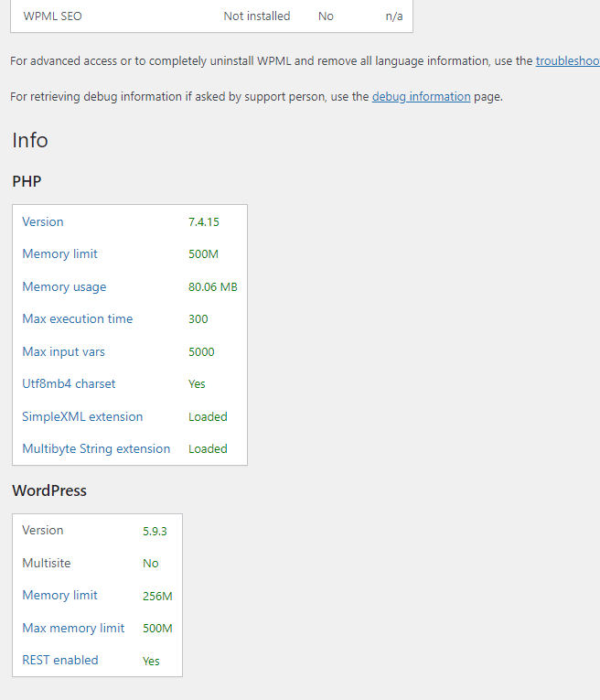Image resolution: width=600 pixels, height=700 pixels.
Task: Click the Not installed status of WPML SEO
Action: click(257, 16)
